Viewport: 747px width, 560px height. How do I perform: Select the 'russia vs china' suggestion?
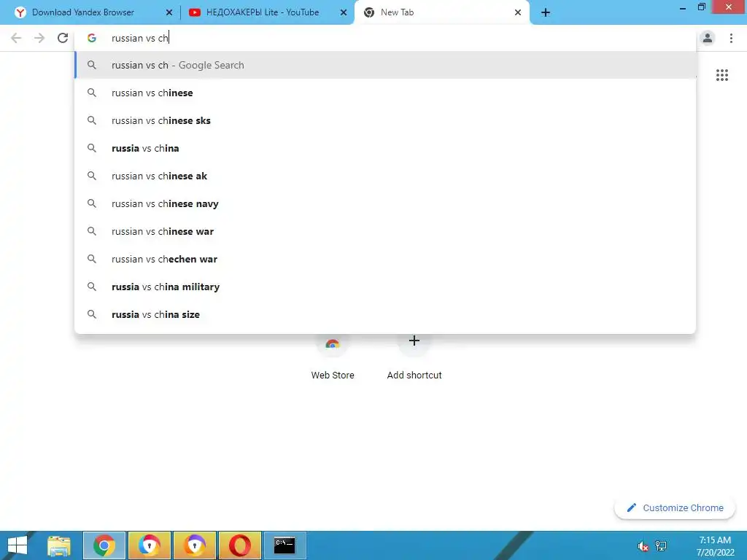pos(385,148)
